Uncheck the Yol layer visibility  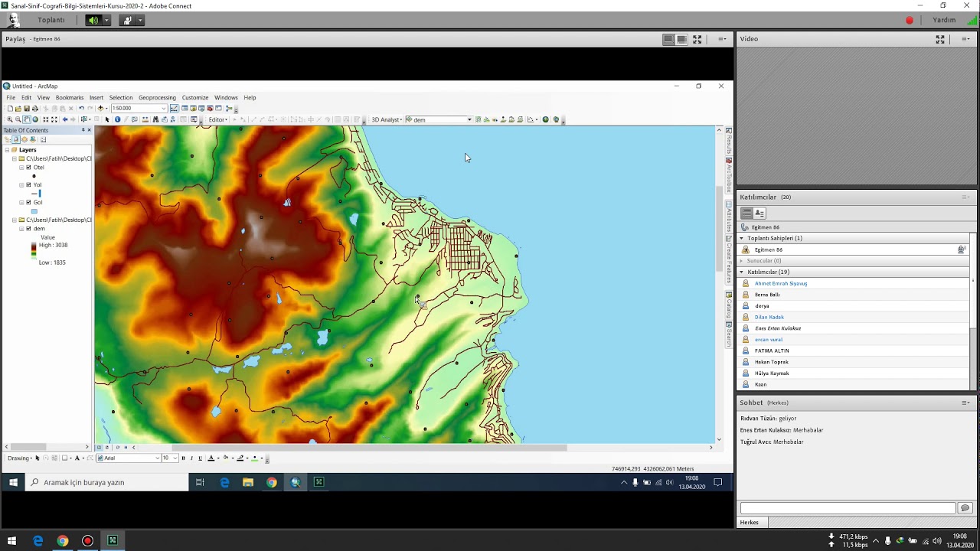(x=28, y=184)
